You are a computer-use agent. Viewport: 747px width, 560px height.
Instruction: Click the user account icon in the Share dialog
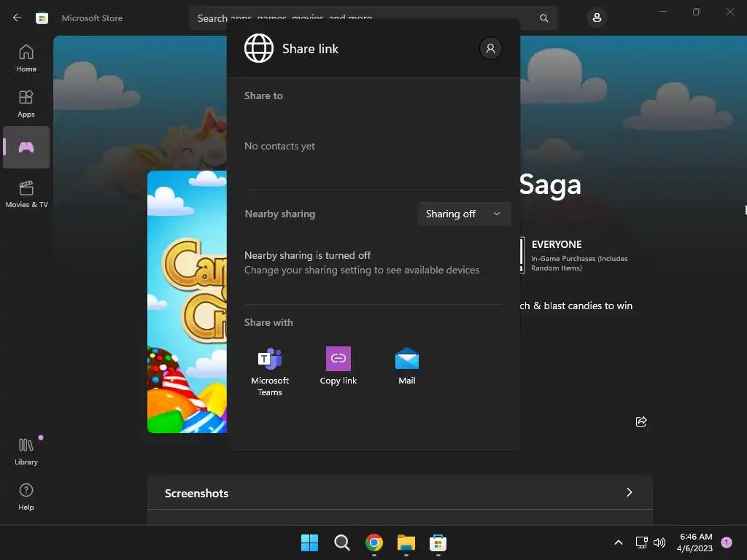pyautogui.click(x=490, y=48)
